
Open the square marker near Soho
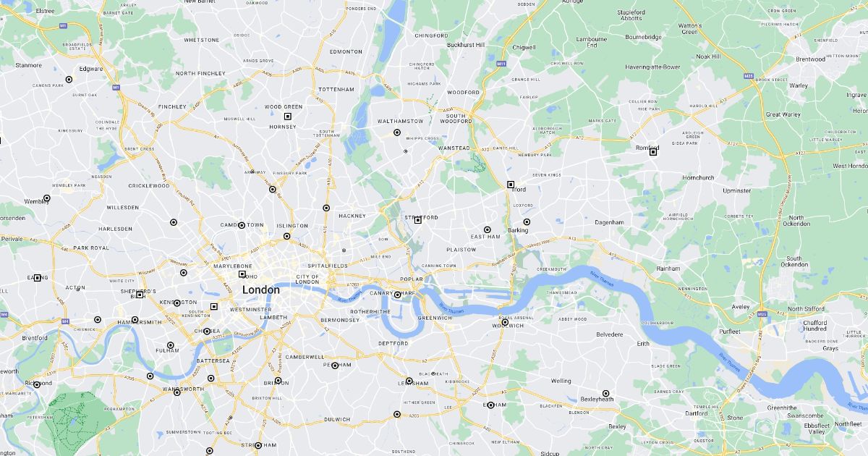(x=242, y=274)
